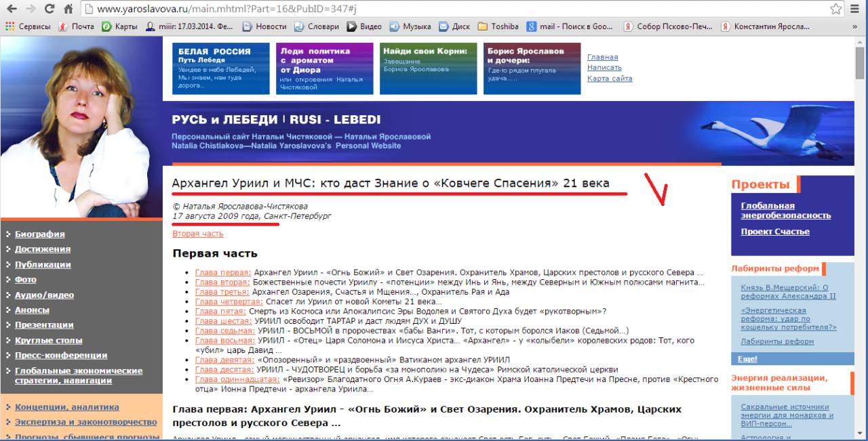Screen dimensions: 868x441
Task: Open the Экспертиза и законотворчество sidebar item
Action: 86,422
